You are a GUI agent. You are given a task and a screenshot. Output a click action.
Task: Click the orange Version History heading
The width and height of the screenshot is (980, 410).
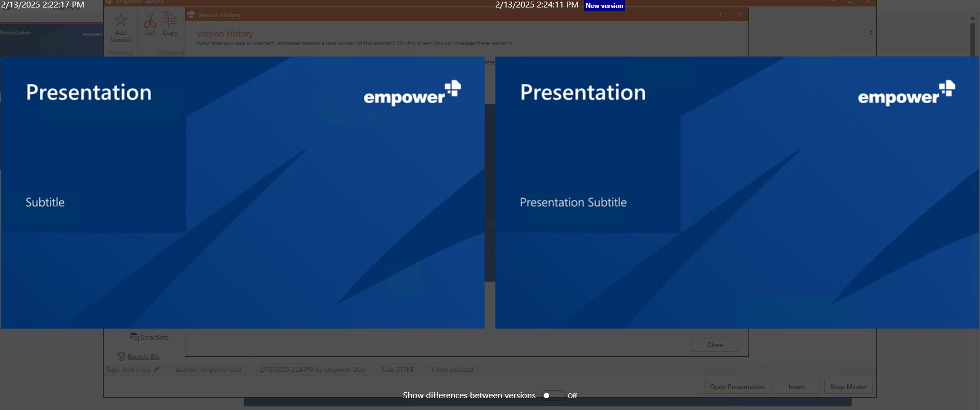click(225, 33)
